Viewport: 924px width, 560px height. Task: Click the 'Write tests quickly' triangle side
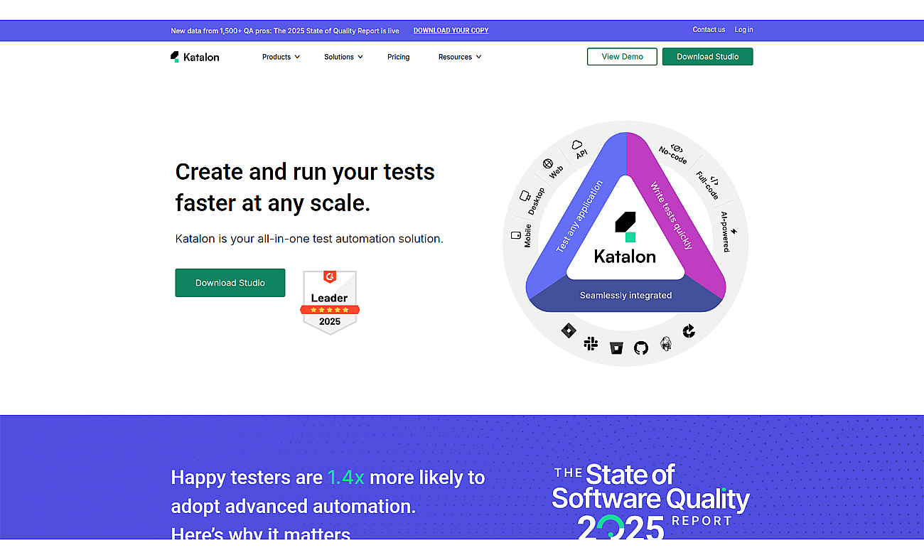click(672, 215)
